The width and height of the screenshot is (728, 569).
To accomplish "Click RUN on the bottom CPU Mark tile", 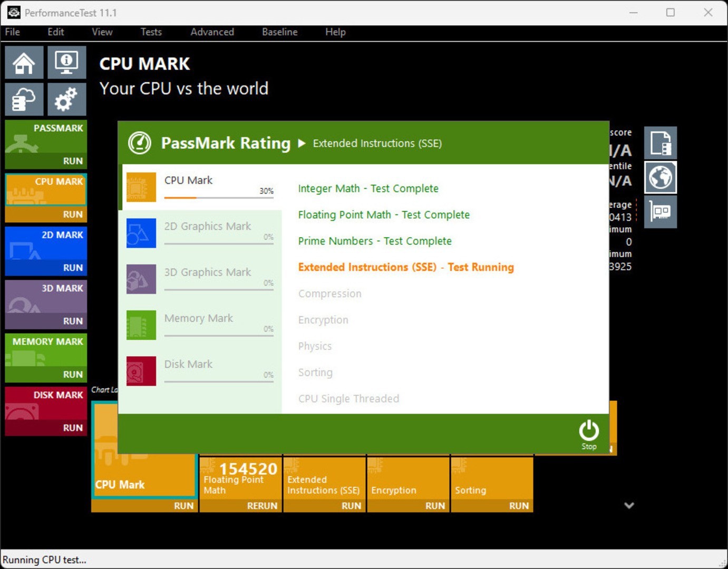I will pos(184,506).
